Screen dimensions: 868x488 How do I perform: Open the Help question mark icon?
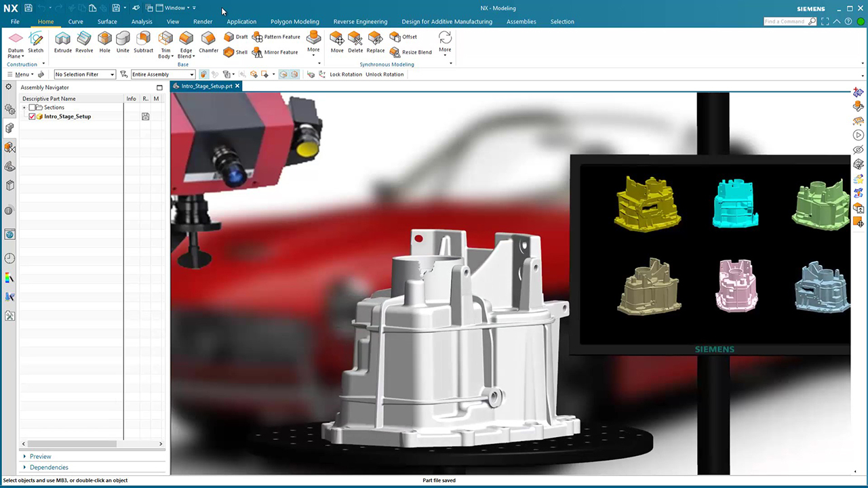pos(848,22)
